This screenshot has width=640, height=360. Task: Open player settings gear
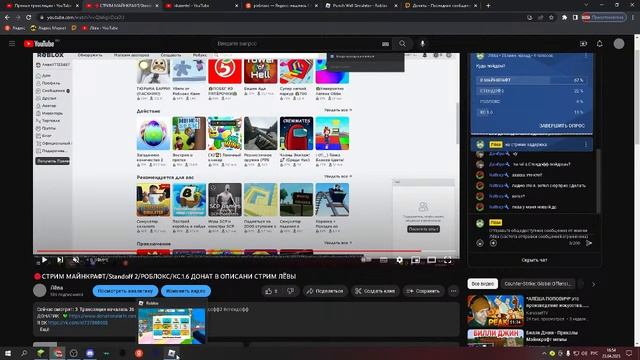(399, 260)
